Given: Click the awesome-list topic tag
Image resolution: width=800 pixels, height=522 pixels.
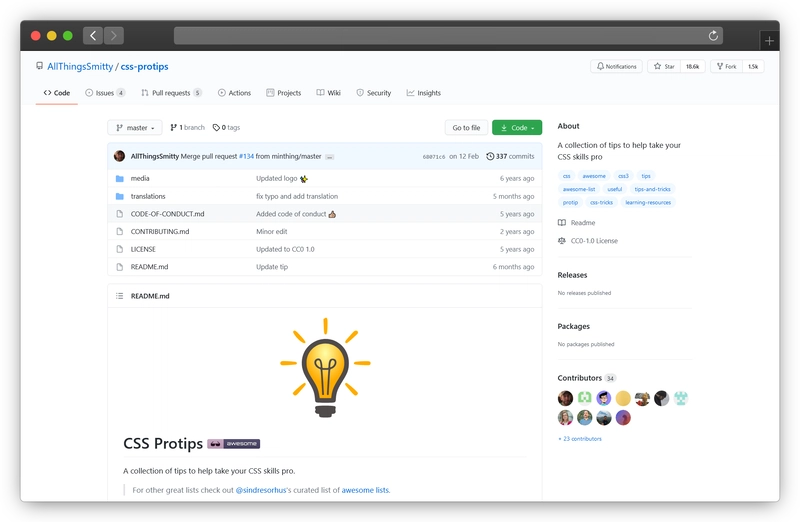Looking at the screenshot, I should (579, 189).
